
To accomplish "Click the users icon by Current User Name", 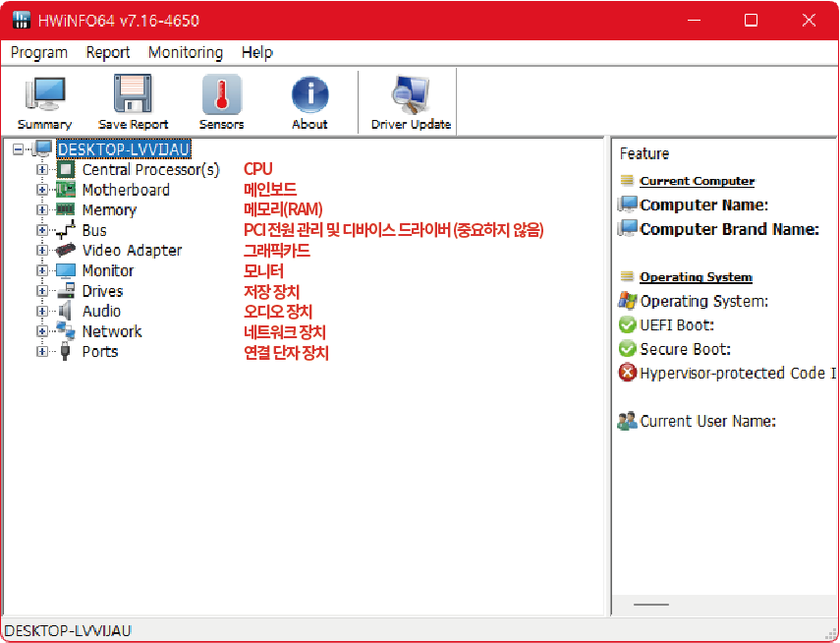I will point(628,421).
